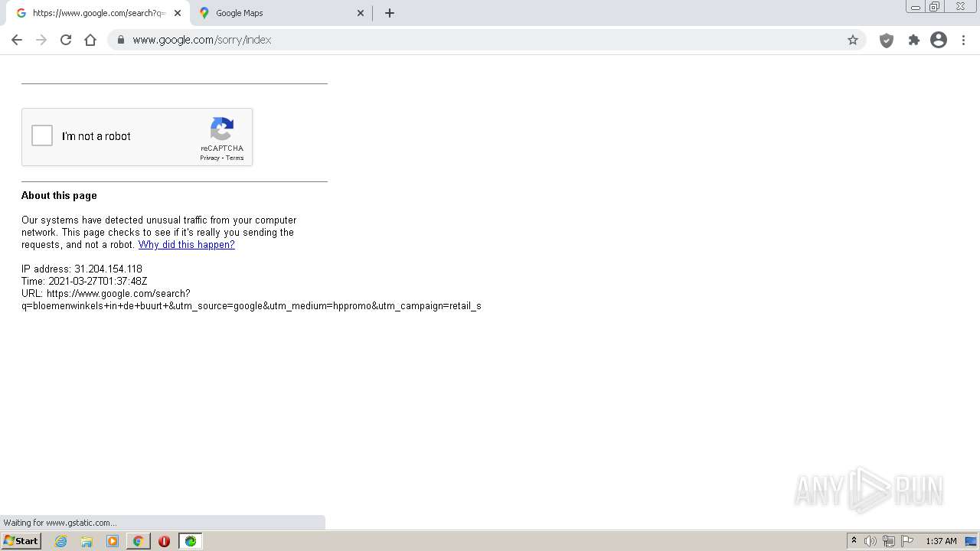The width and height of the screenshot is (980, 551).
Task: View site info via the lock icon
Action: (x=120, y=40)
